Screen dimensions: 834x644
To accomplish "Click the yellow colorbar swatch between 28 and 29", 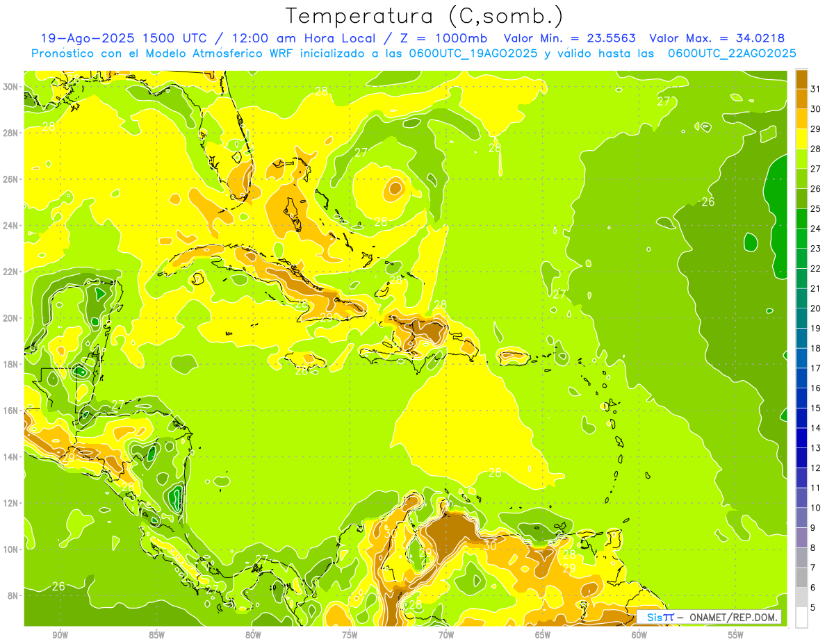I will tap(801, 138).
